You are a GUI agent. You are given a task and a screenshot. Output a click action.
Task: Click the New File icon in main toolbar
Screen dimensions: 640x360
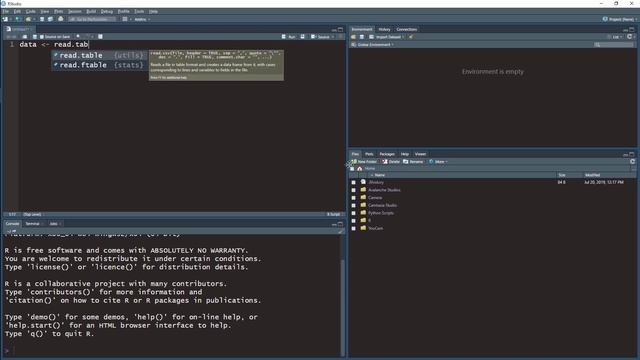5,19
